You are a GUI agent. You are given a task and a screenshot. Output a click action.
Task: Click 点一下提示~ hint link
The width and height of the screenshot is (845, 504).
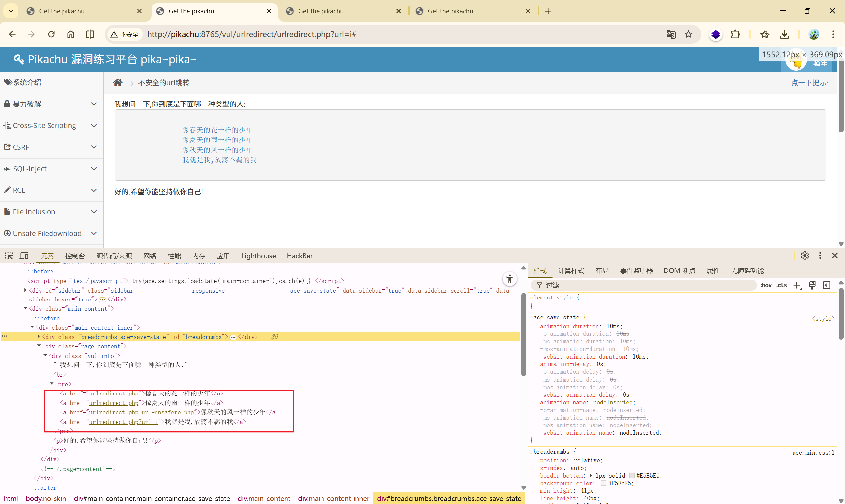(x=810, y=83)
